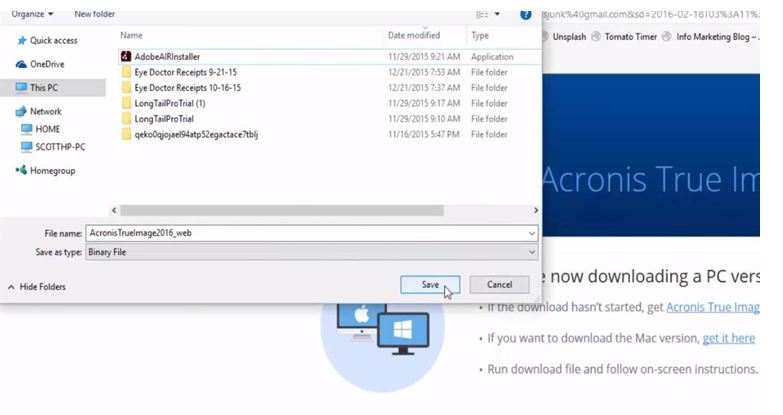Click the help question mark icon
Screen dimensions: 783x415
(526, 14)
